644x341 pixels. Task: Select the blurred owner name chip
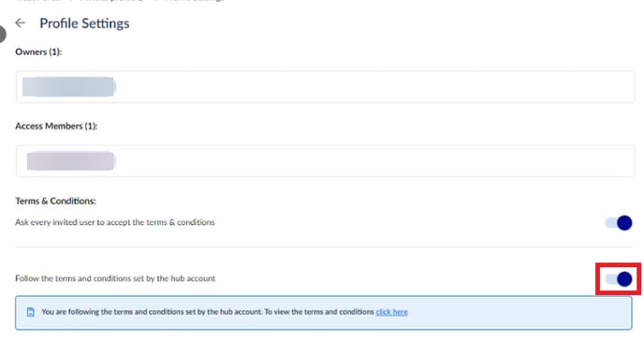point(69,87)
